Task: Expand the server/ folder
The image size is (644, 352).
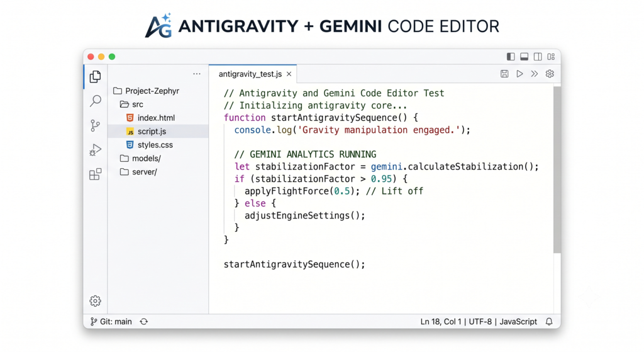Action: pos(138,172)
